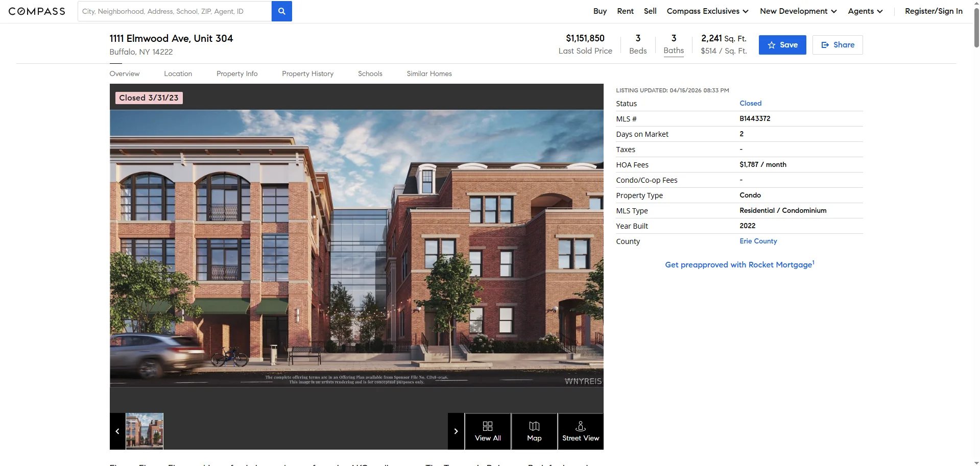
Task: Click the search magnifier icon
Action: [x=281, y=11]
